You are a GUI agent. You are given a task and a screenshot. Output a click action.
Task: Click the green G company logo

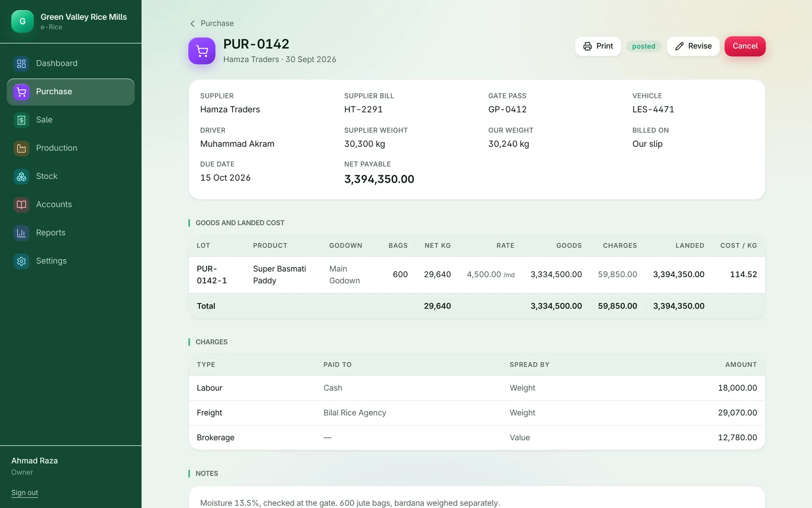(22, 22)
